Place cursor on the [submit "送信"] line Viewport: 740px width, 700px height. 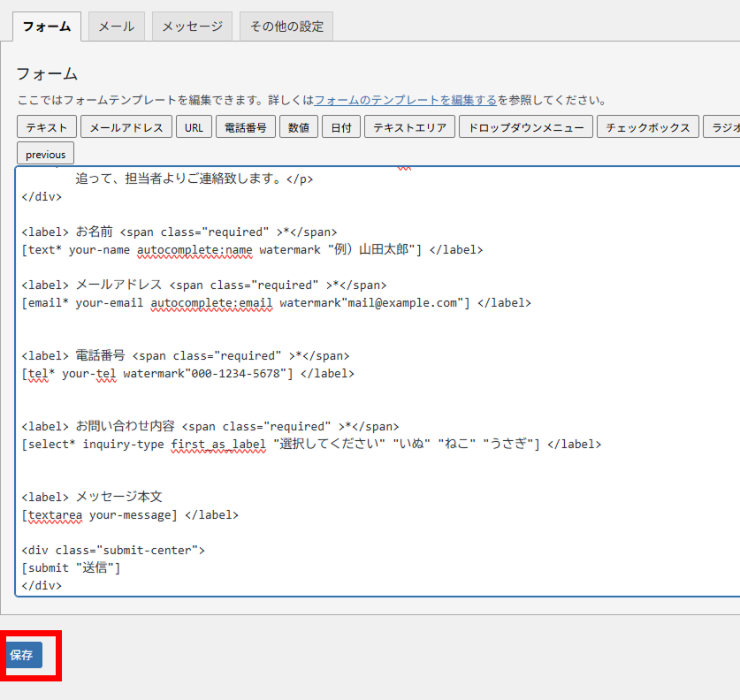(71, 567)
